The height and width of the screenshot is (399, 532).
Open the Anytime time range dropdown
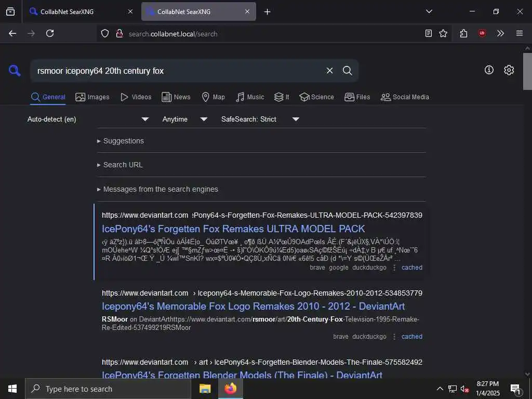[x=184, y=119]
